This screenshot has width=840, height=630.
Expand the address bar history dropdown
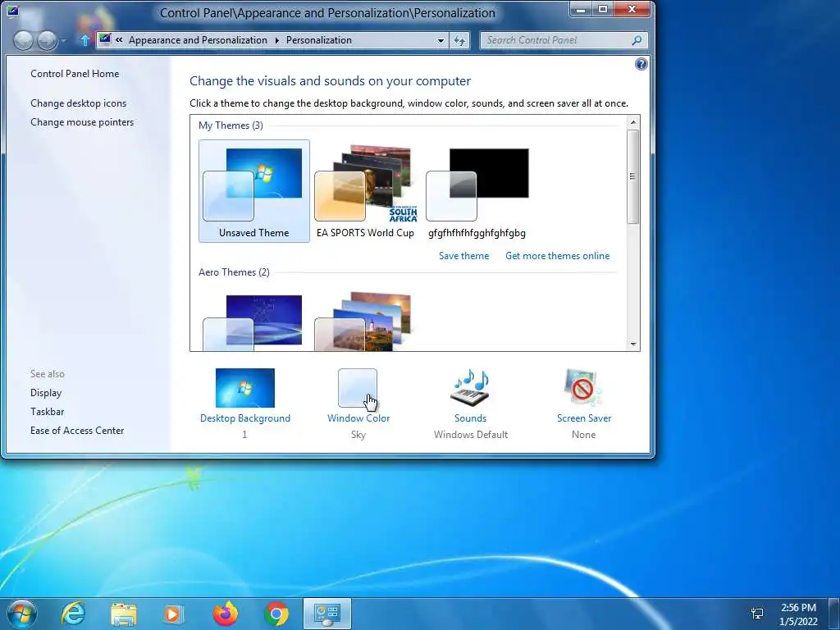click(441, 40)
